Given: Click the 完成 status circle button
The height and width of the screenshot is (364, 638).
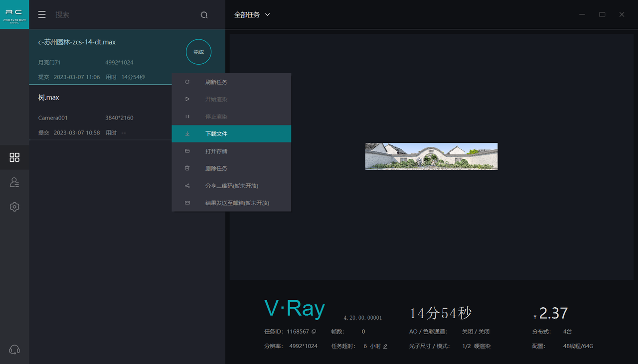Looking at the screenshot, I should pos(198,52).
